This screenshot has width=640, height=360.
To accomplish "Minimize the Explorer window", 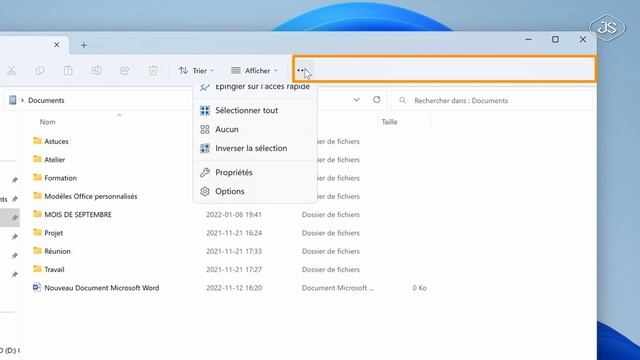I will click(529, 40).
